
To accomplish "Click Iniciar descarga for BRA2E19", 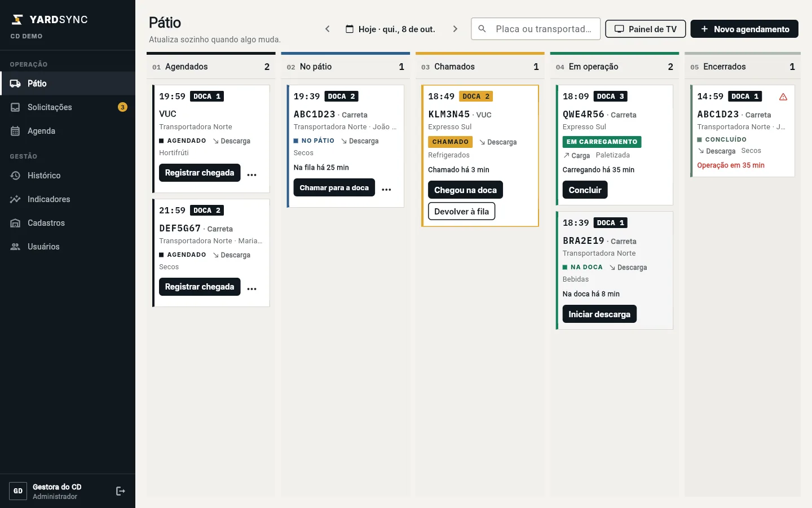I will pyautogui.click(x=599, y=314).
